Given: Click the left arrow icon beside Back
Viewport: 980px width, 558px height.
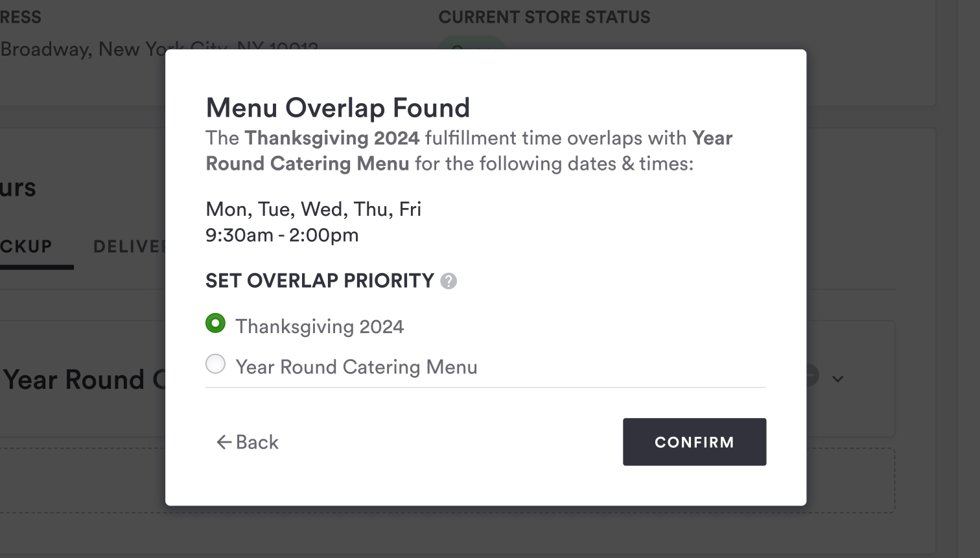Looking at the screenshot, I should (224, 442).
